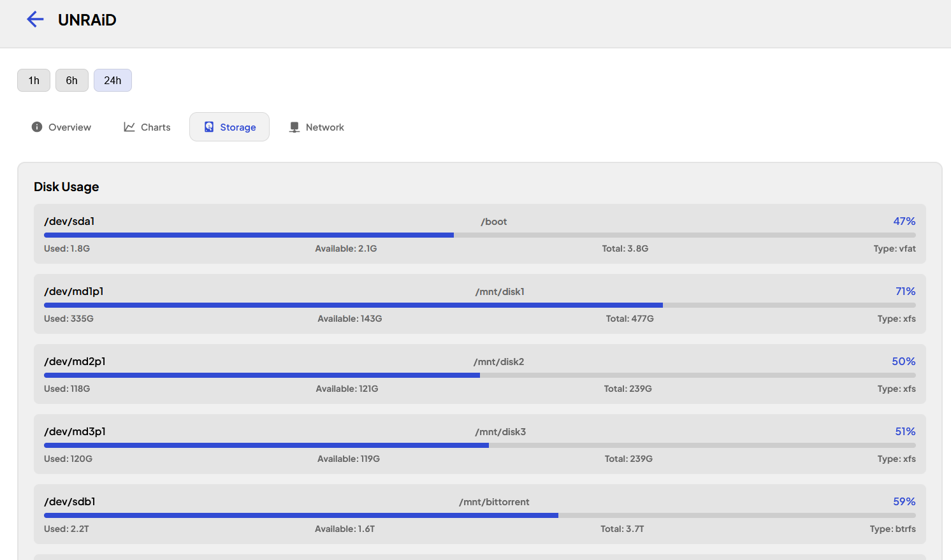
Task: Click 'Used: 2.2T' text
Action: (x=66, y=529)
